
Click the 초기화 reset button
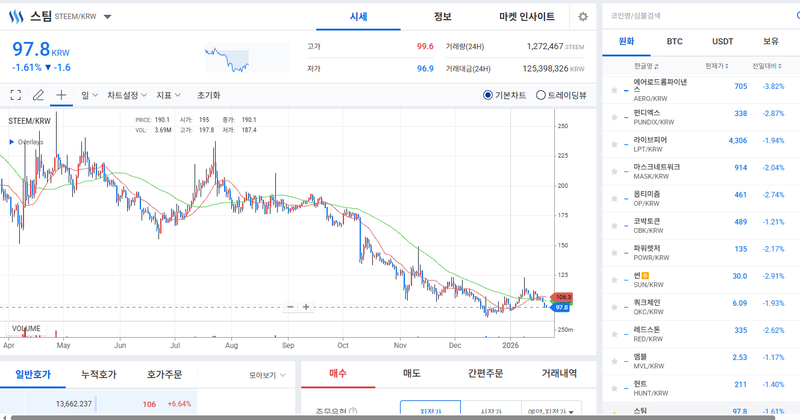click(208, 95)
